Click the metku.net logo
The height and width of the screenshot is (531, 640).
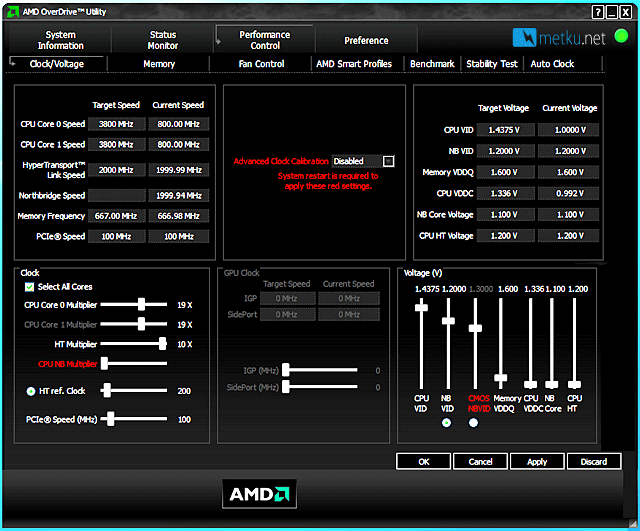pyautogui.click(x=559, y=38)
